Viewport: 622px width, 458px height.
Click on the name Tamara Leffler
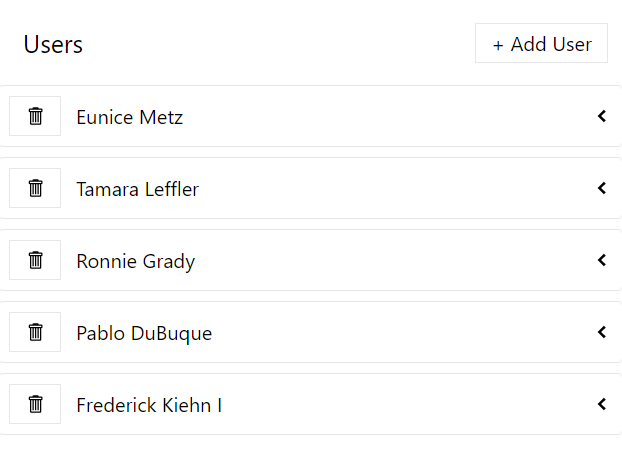click(137, 189)
